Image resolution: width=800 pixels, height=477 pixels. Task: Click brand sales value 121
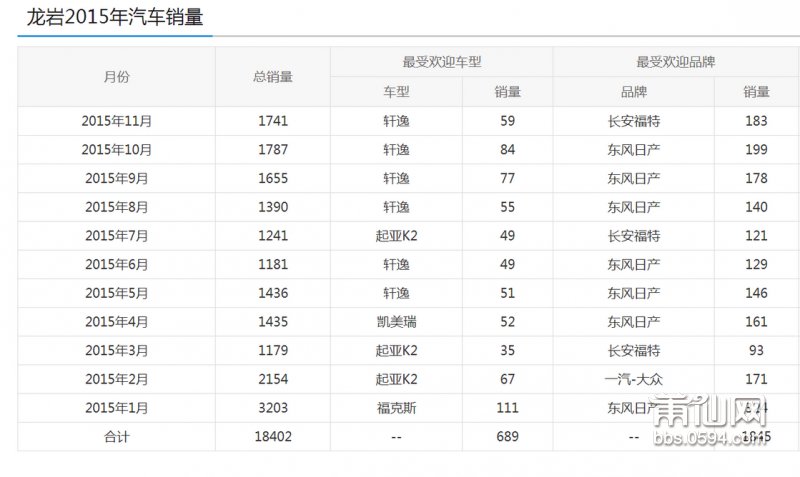tap(756, 236)
